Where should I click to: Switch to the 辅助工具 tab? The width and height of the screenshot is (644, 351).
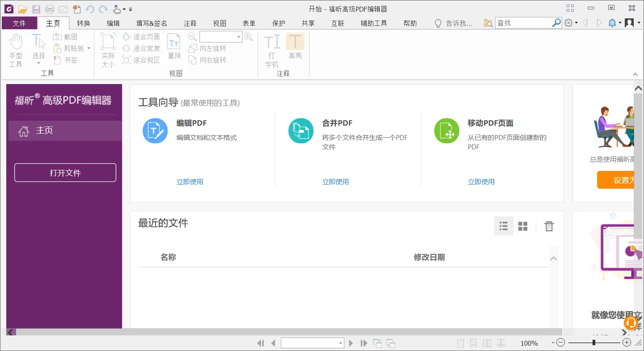click(374, 23)
